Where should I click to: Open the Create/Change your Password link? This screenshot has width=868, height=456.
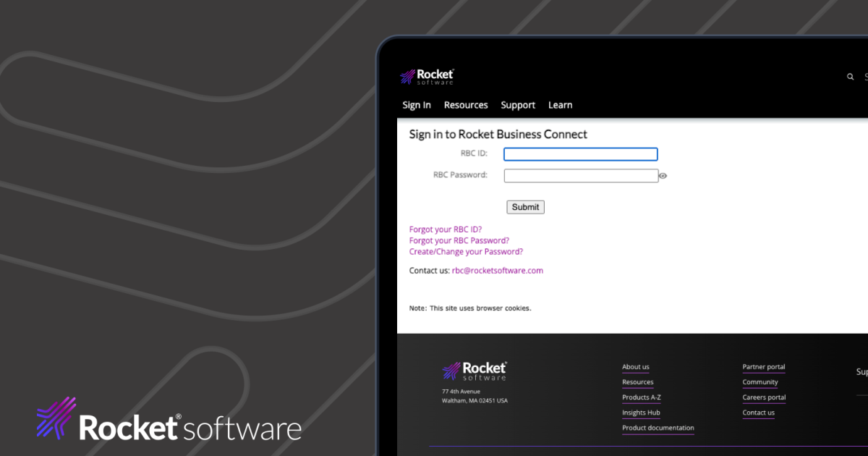click(466, 252)
